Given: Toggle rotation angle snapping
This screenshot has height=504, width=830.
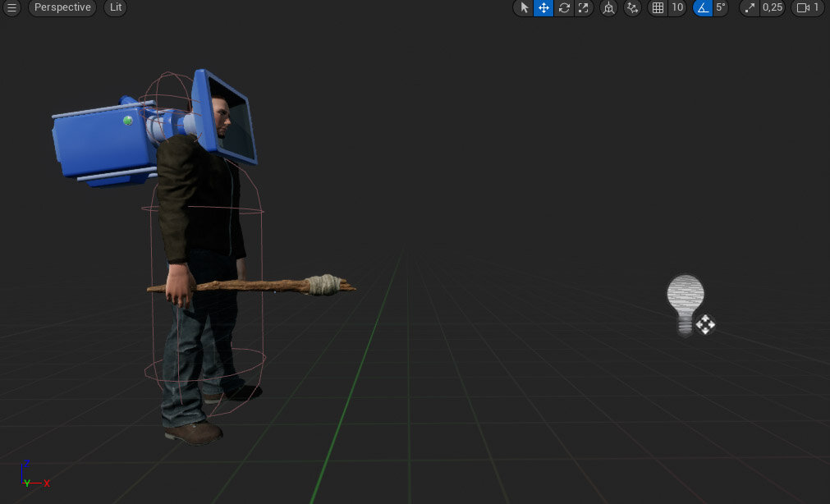Looking at the screenshot, I should click(703, 7).
